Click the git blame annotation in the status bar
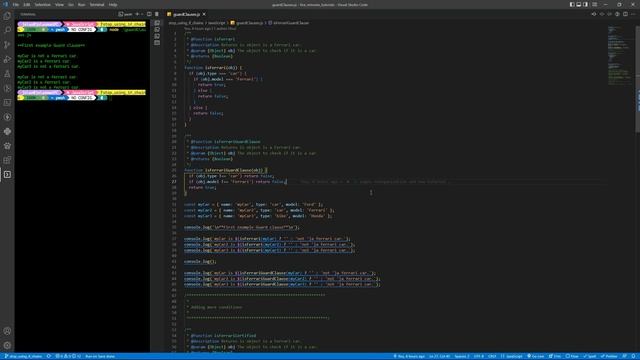Viewport: 640px width, 360px height. 409,356
